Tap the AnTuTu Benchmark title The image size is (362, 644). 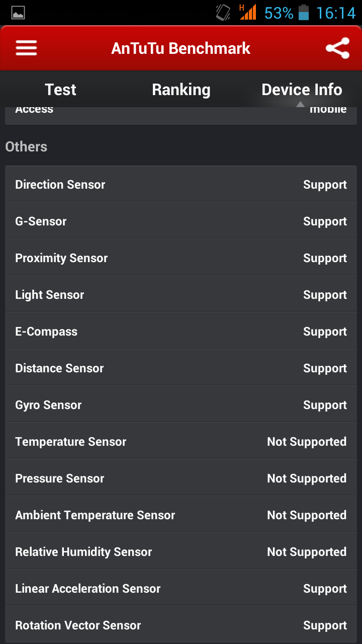tap(181, 48)
